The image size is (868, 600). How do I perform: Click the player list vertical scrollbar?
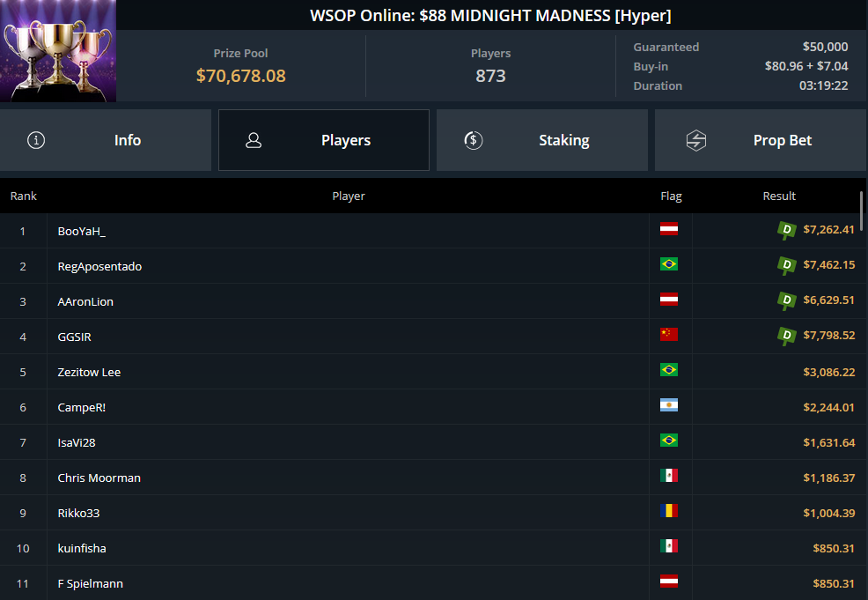[x=862, y=211]
